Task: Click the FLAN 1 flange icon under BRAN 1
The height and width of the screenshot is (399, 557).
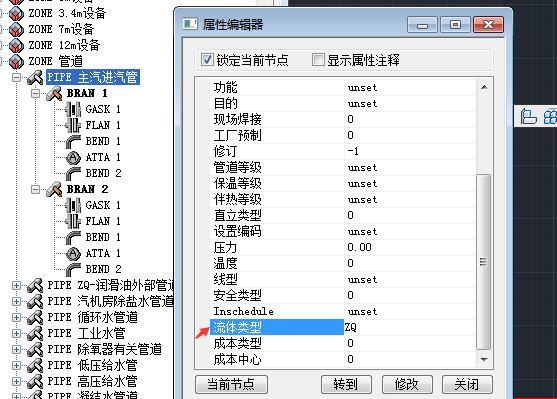Action: pyautogui.click(x=73, y=125)
